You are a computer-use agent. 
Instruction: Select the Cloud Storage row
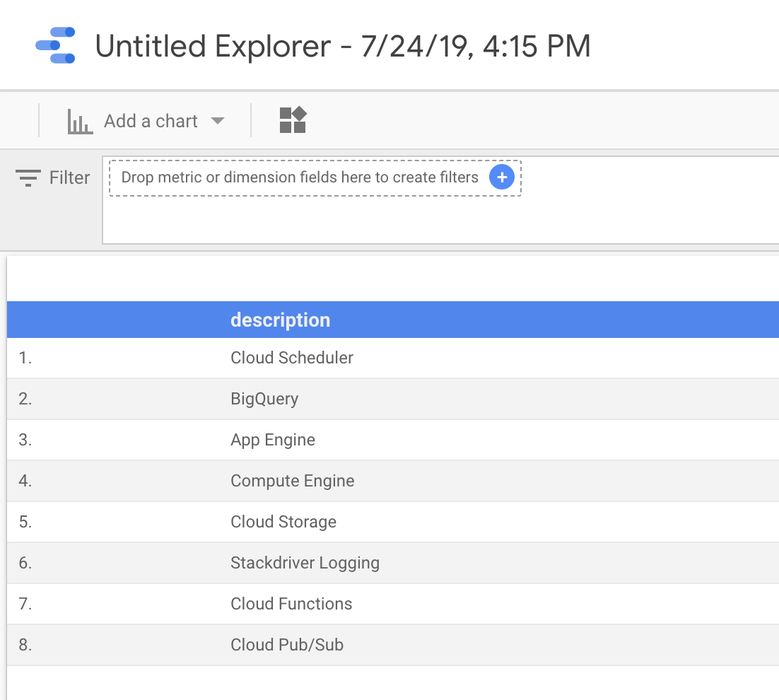[x=393, y=522]
